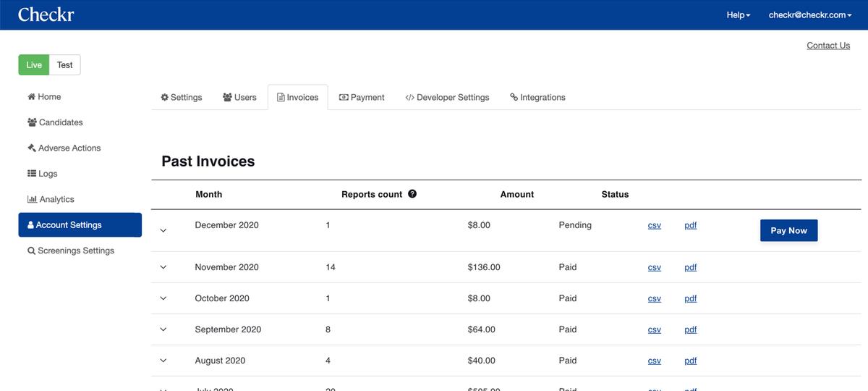Open Analytics from the sidebar

click(51, 199)
